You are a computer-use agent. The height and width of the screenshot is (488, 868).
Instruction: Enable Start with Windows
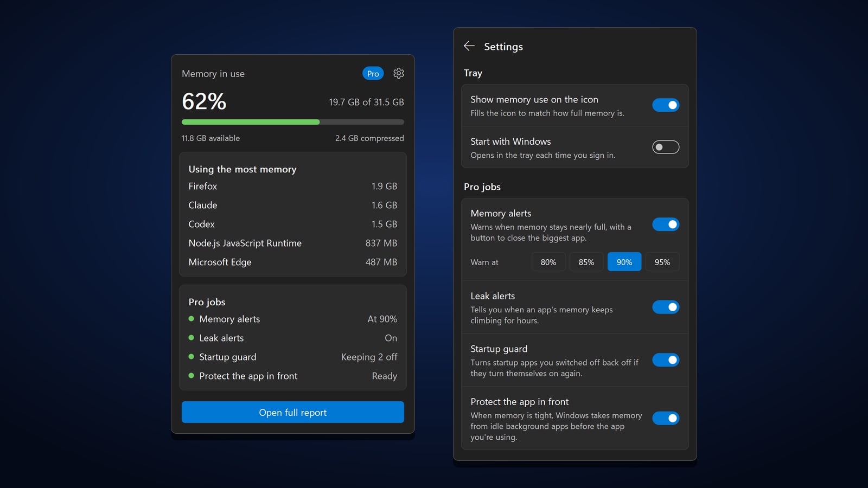click(x=666, y=147)
